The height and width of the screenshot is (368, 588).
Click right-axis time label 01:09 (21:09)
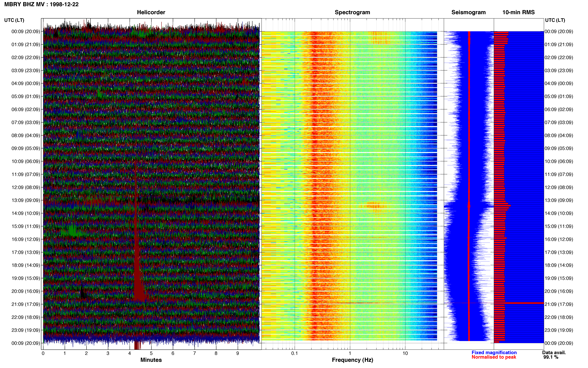pos(559,45)
